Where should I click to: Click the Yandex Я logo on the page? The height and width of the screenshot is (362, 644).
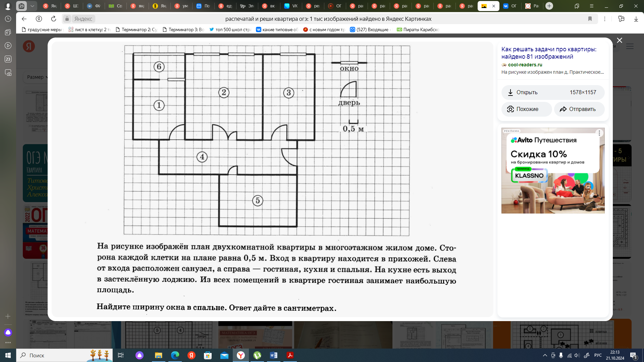click(29, 46)
